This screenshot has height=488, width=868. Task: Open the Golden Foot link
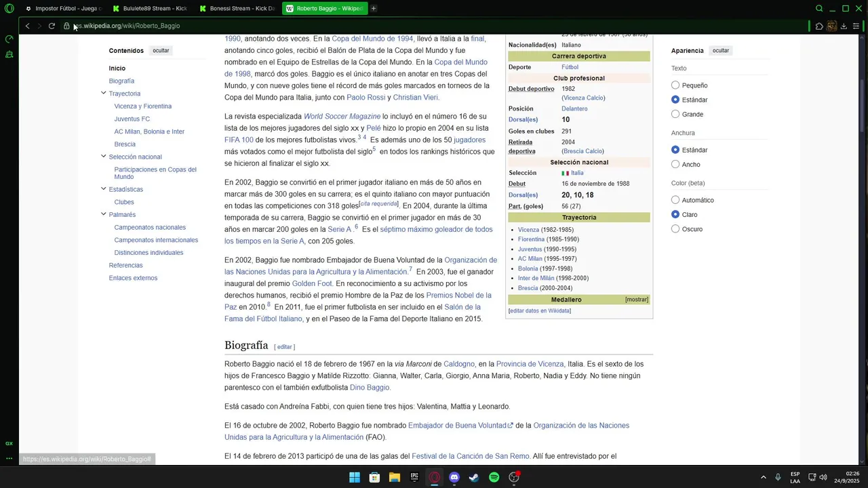click(312, 283)
